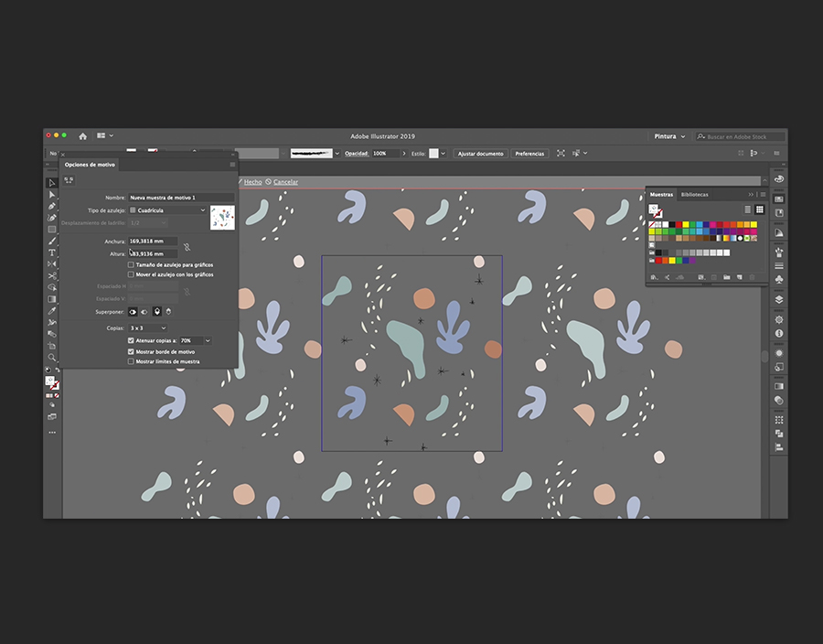Screen dimensions: 823x644
Task: Click New Color Group folder icon
Action: [726, 277]
